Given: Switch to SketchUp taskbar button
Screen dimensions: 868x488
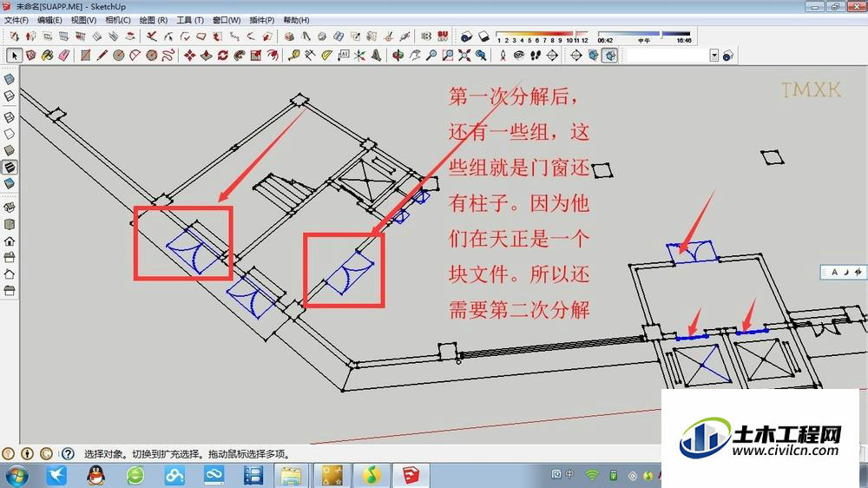Looking at the screenshot, I should point(411,475).
